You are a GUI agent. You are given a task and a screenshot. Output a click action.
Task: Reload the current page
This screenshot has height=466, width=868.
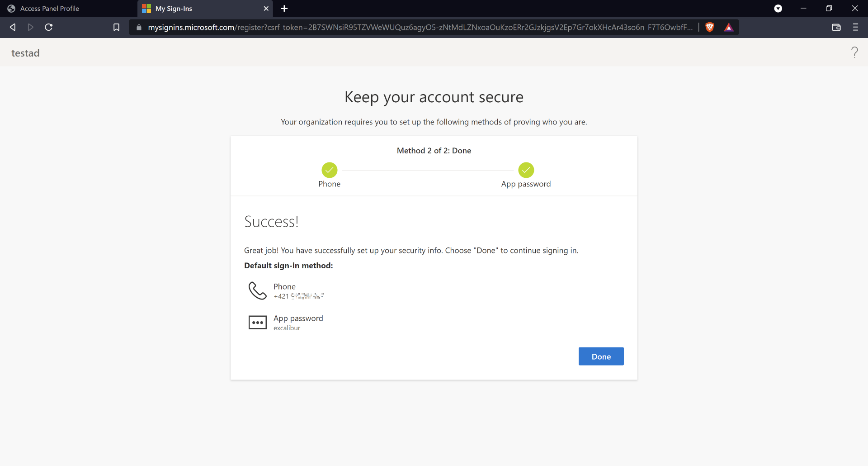pos(49,27)
